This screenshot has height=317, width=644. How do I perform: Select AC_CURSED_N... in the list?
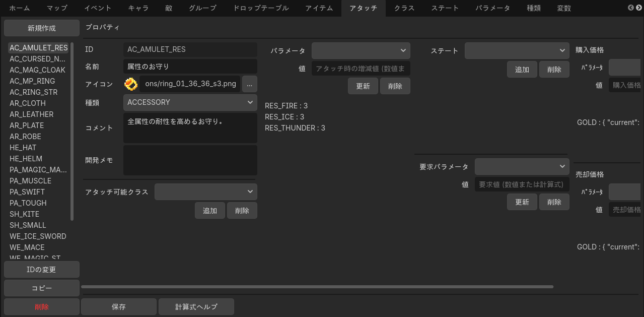coord(38,59)
